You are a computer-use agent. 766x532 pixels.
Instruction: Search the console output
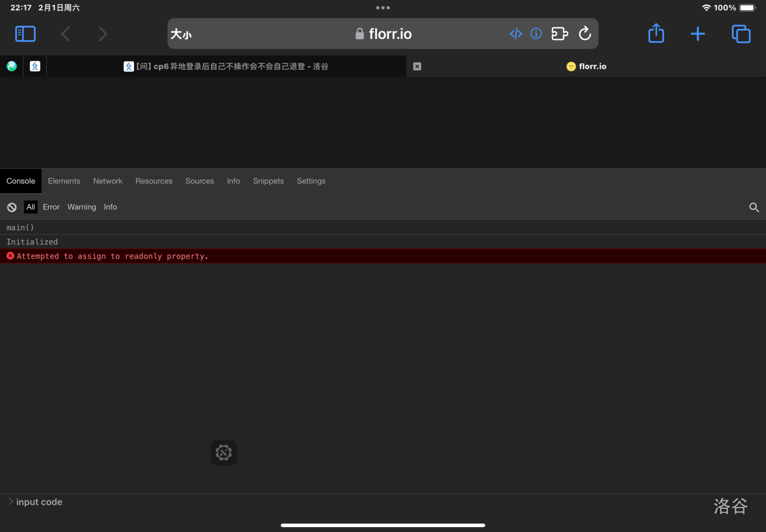tap(754, 207)
